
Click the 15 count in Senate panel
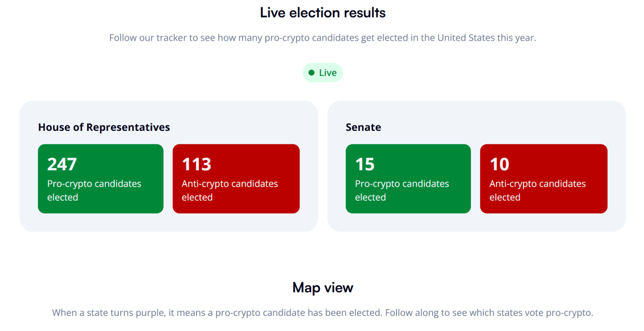365,164
